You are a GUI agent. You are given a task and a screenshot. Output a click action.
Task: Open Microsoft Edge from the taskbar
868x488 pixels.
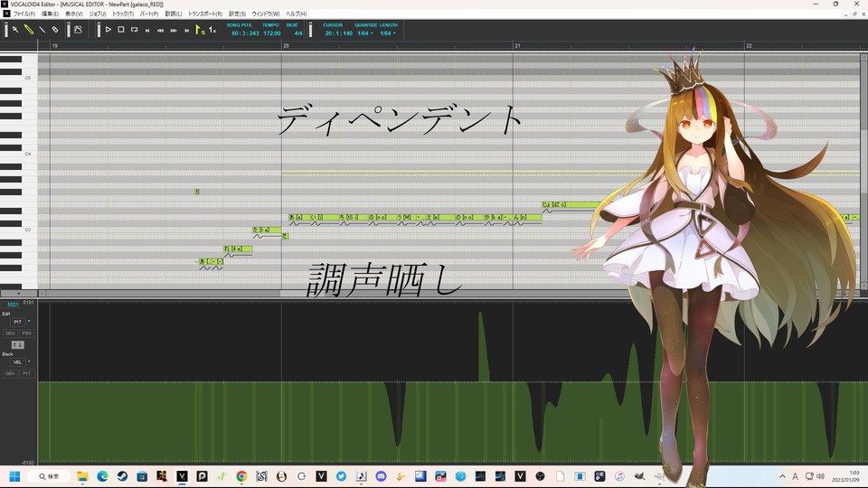click(102, 476)
